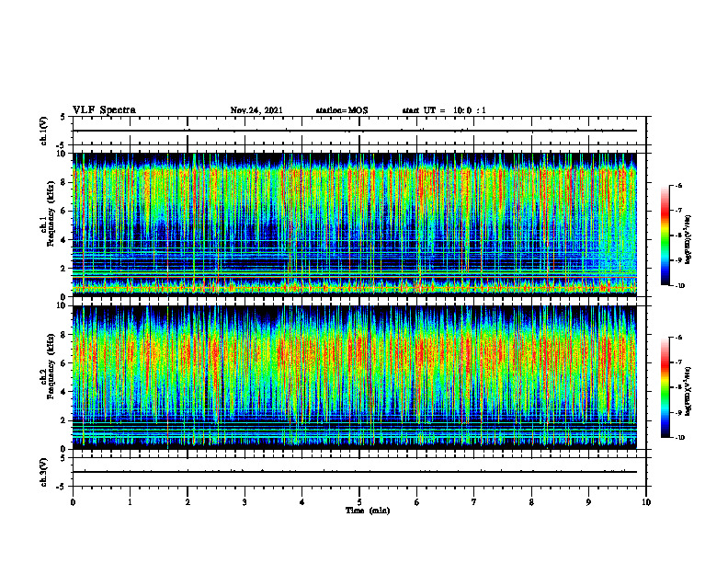Click the "-6" label on upper color bar
This screenshot has width=728, height=563.
(679, 186)
